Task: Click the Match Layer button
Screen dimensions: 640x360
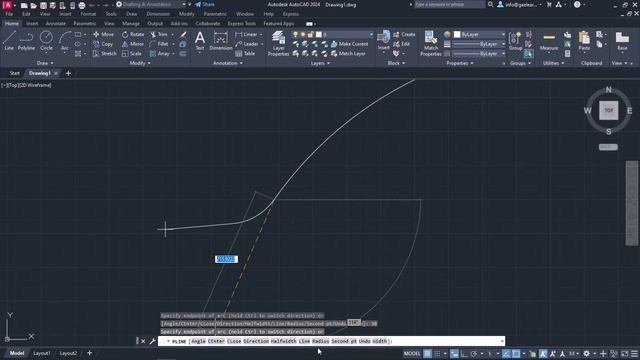Action: (348, 53)
